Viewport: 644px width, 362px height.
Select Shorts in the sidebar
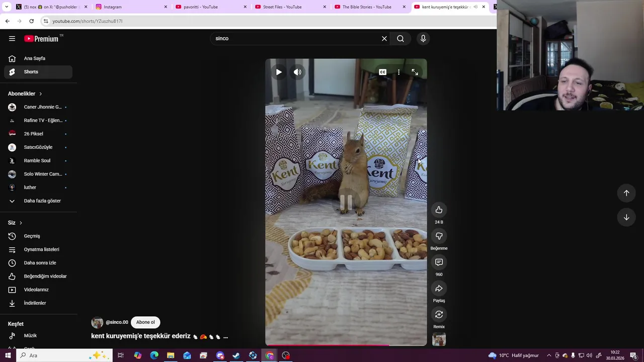coord(38,72)
